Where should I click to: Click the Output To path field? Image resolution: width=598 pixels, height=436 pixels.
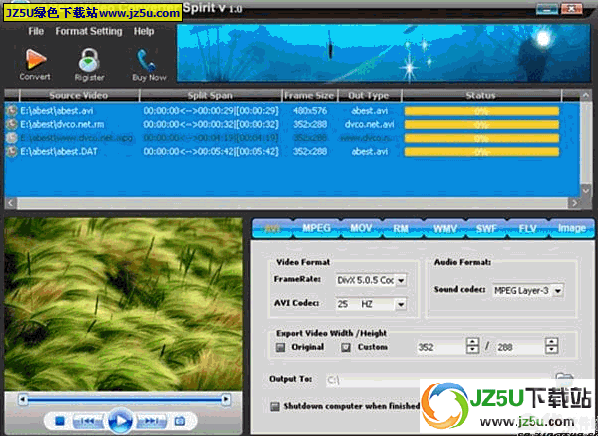[x=439, y=380]
